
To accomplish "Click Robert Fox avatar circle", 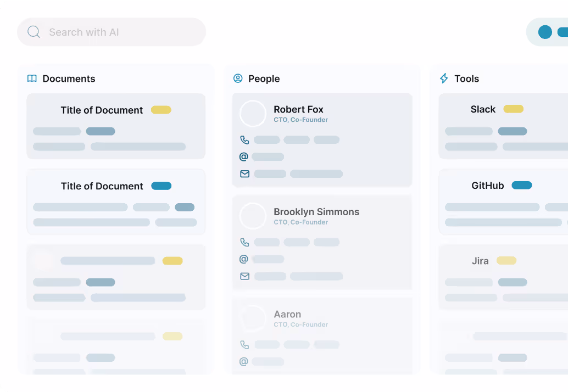I will 253,114.
